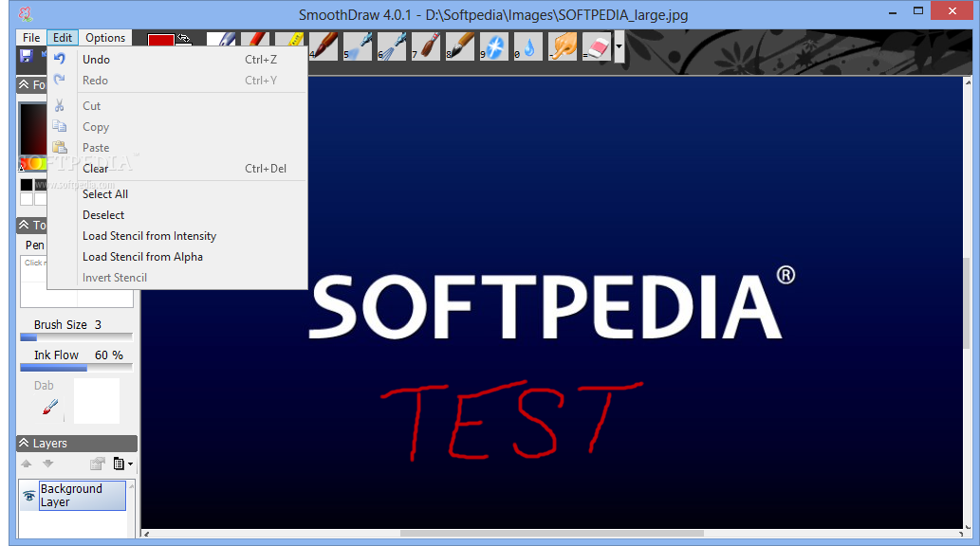The height and width of the screenshot is (546, 980).
Task: Move layer down arrow icon
Action: coord(48,464)
